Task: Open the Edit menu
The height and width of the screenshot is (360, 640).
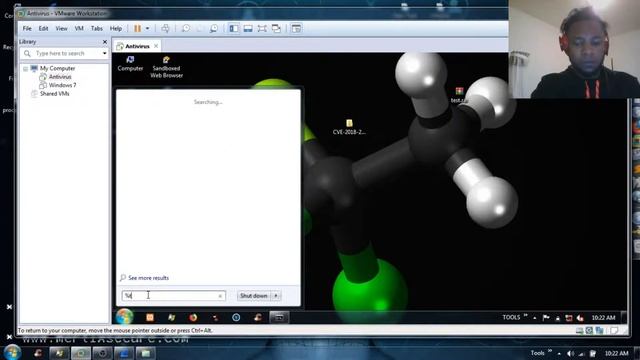Action: tap(43, 29)
